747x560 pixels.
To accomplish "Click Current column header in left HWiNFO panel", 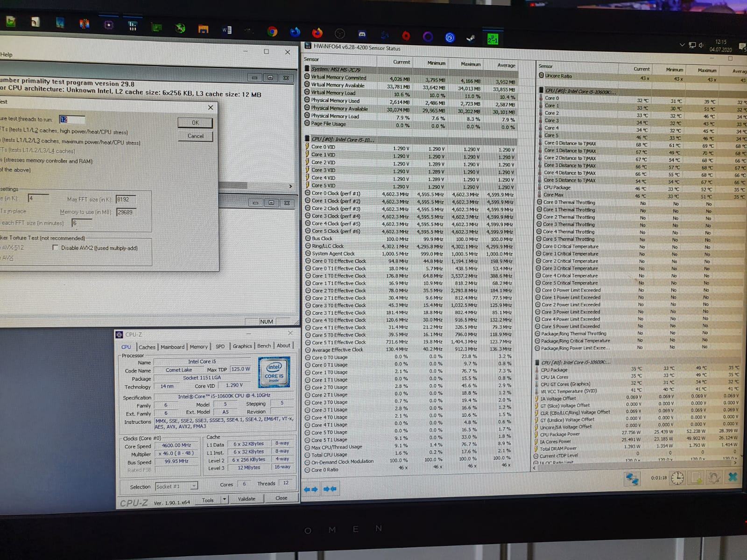I will click(x=401, y=62).
